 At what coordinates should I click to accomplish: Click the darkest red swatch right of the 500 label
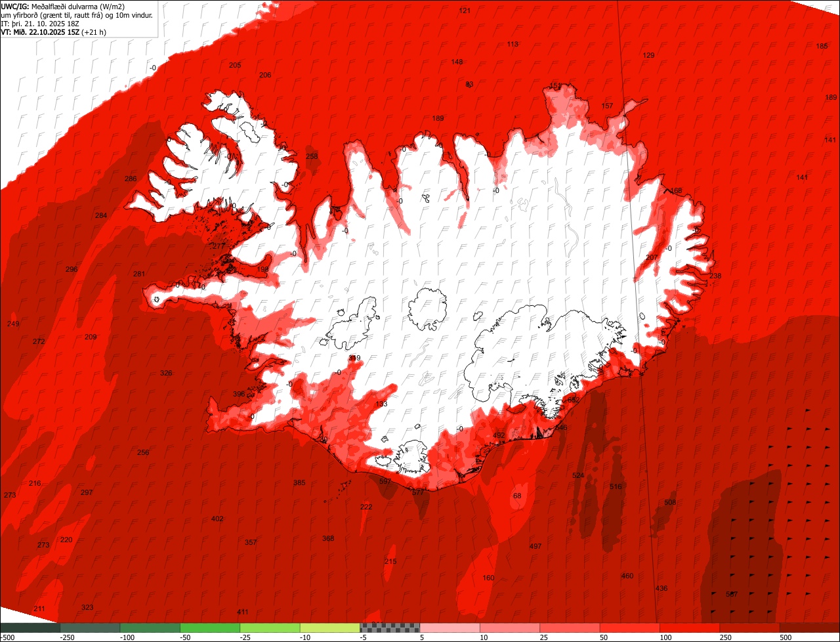[809, 628]
